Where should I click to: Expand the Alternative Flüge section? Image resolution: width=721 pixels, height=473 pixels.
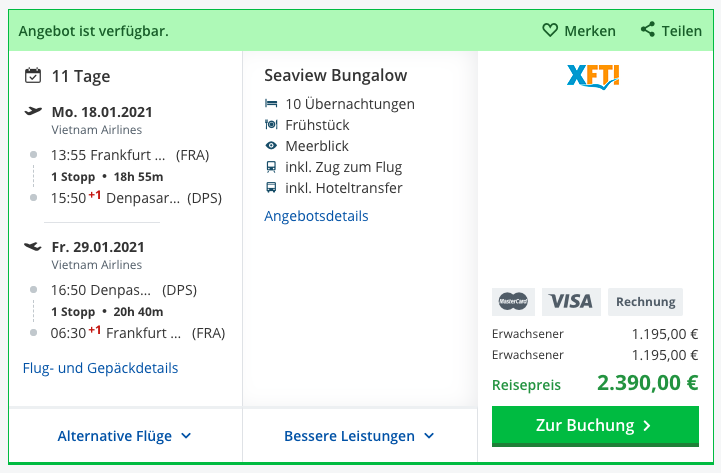coord(125,436)
